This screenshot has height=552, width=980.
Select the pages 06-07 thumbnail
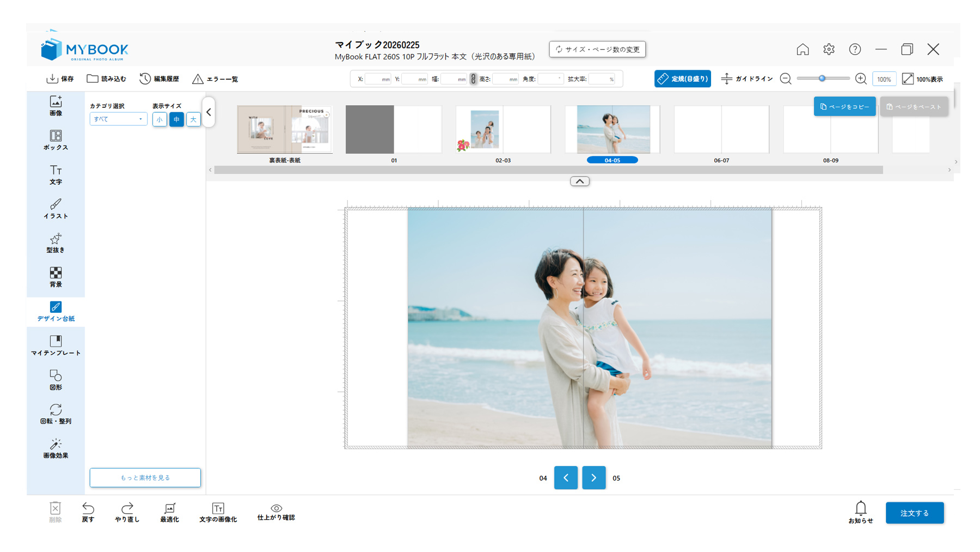pyautogui.click(x=721, y=129)
